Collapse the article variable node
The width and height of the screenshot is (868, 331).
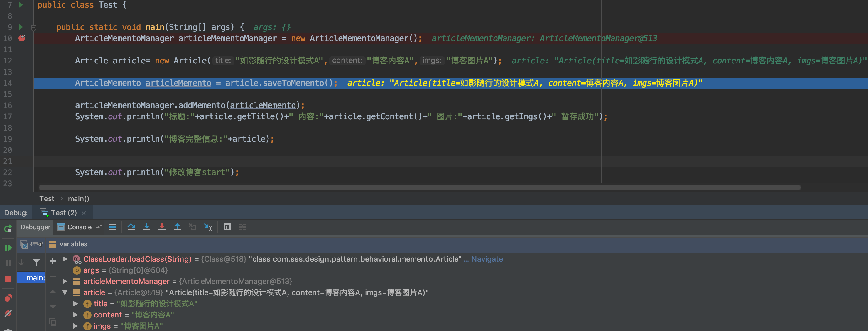point(65,292)
